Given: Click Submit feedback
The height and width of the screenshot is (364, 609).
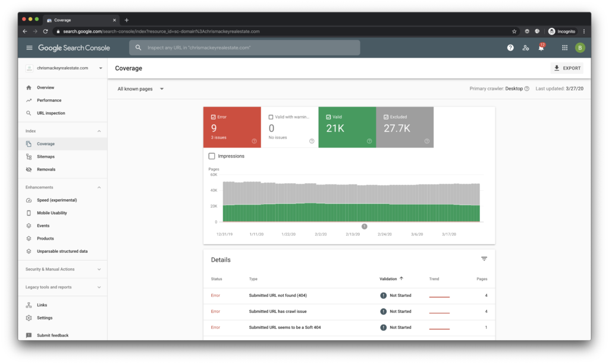Looking at the screenshot, I should pos(62,335).
